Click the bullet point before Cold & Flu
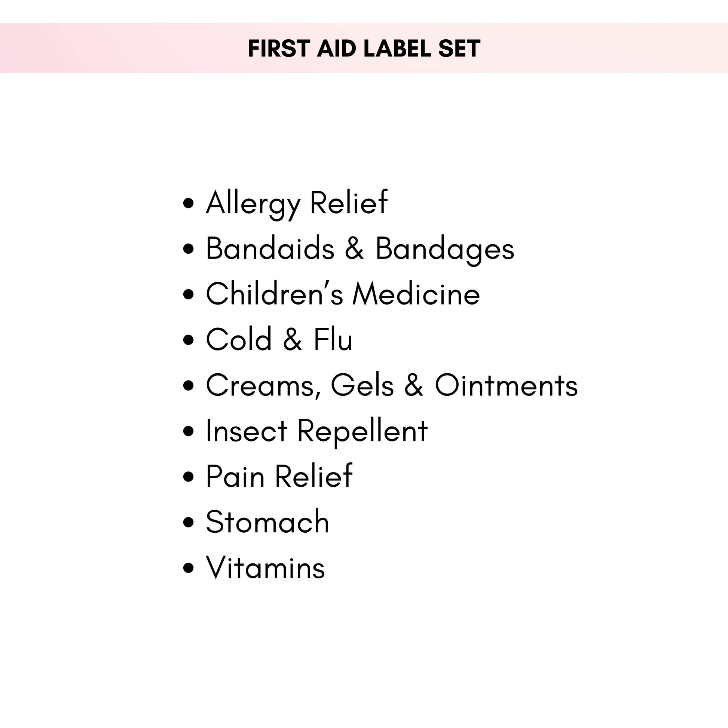728x728 pixels. [x=188, y=340]
